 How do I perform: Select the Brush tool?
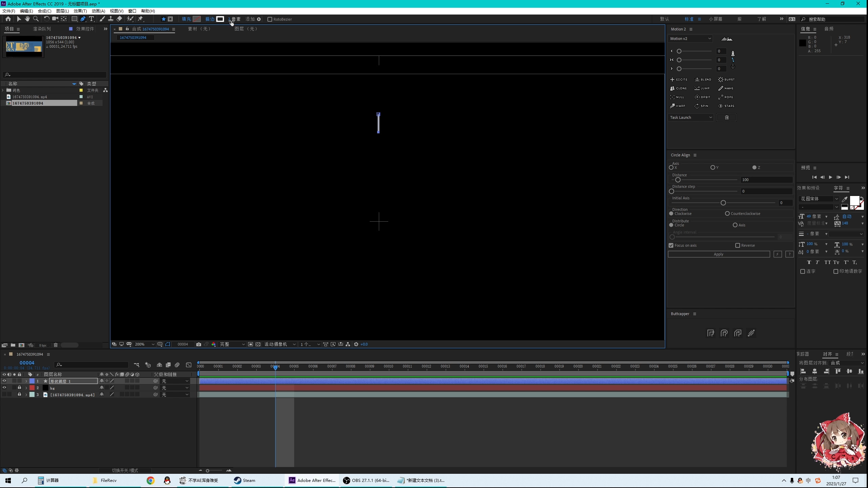[102, 19]
